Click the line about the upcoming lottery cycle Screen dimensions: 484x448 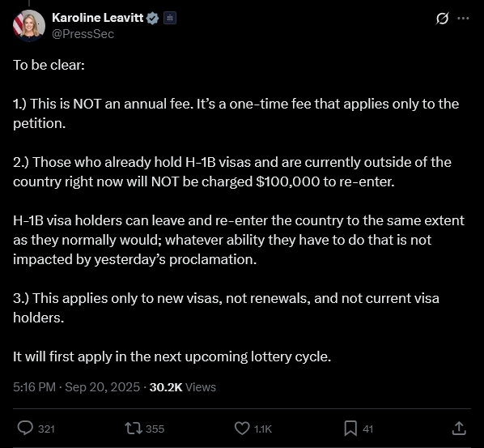[x=172, y=356]
